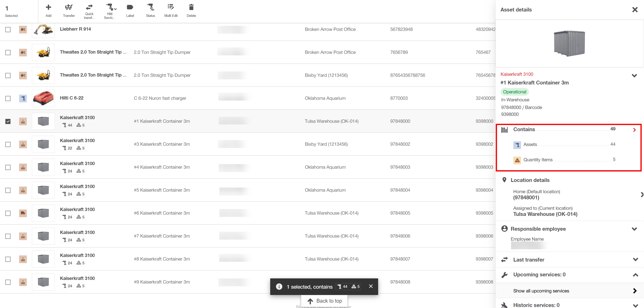Click the container type icon for #3 Container

[x=23, y=144]
